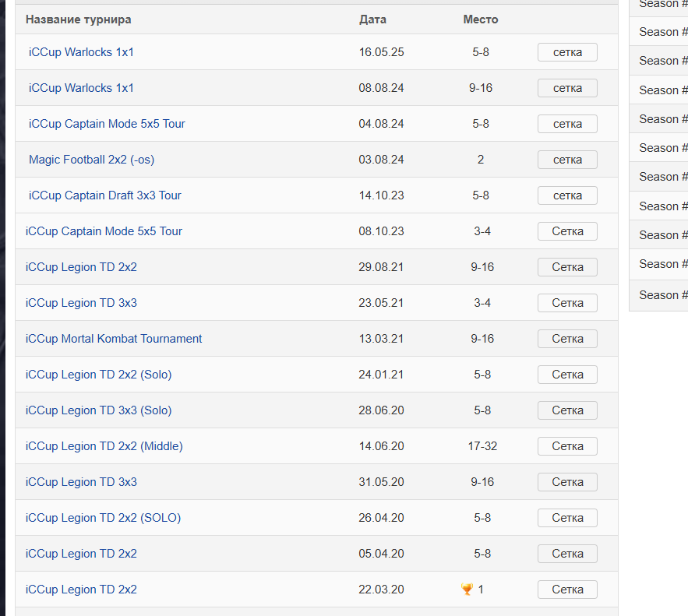Open iCCup Captain Mode 5x5 Tour from 04.08.24
This screenshot has width=688, height=616.
(x=107, y=124)
